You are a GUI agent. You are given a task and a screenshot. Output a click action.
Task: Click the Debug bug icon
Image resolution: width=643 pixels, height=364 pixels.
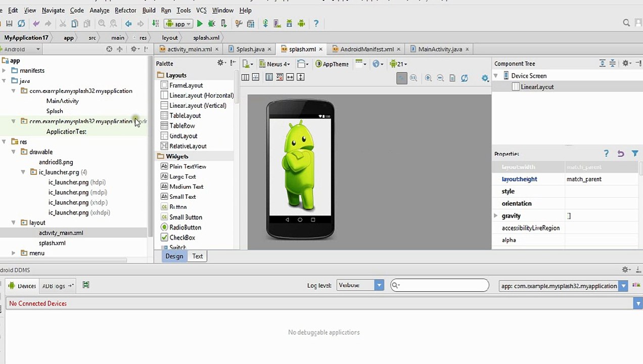[x=212, y=23]
